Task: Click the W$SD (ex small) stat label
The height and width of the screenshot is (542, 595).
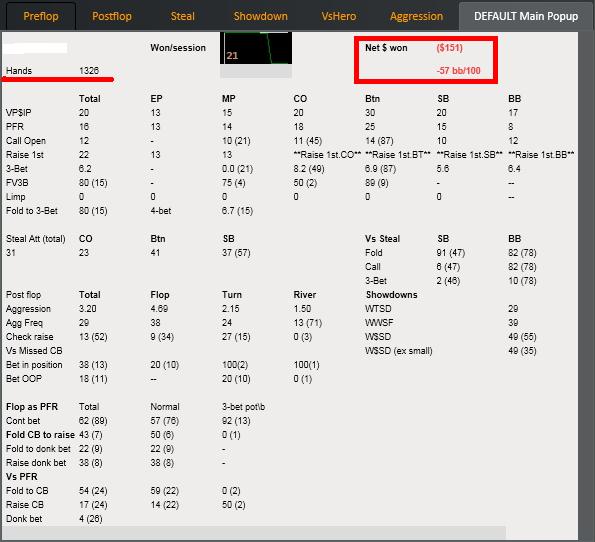Action: 398,351
